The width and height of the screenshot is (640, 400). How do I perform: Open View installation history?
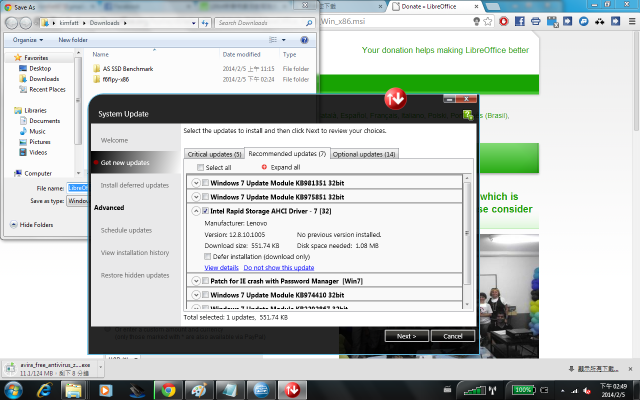click(135, 253)
